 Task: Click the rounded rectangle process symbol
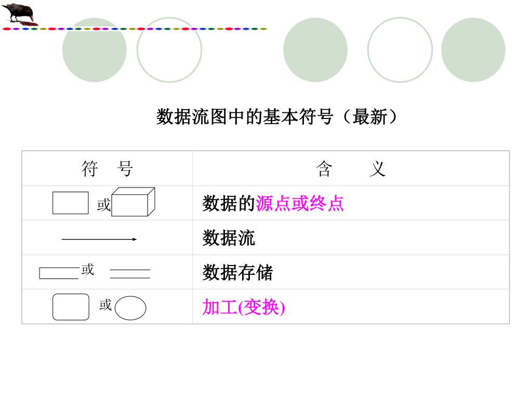click(x=71, y=307)
